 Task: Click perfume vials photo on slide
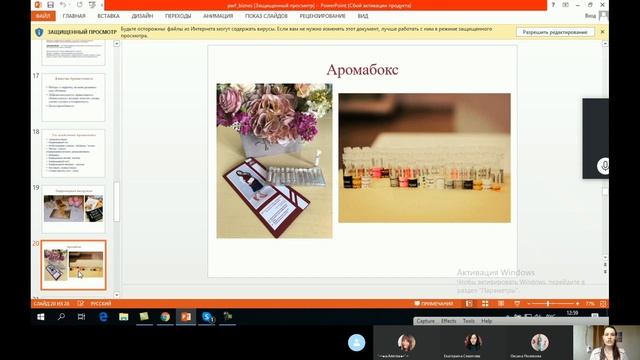click(x=424, y=158)
